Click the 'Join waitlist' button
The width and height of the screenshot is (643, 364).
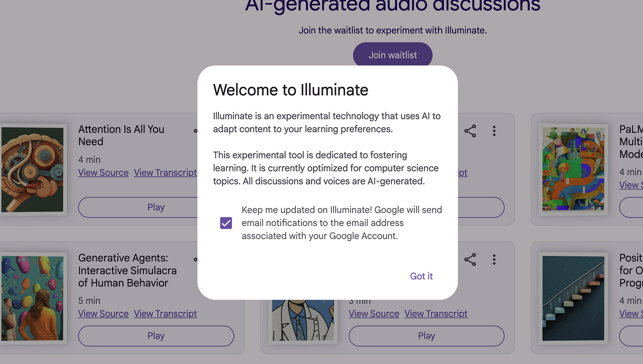393,55
